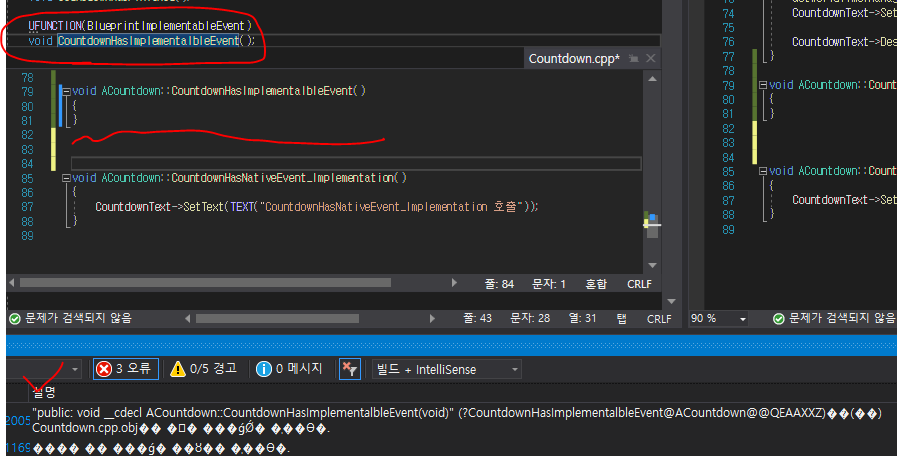Collapse the CountdownHasImplementalbleEvent function on line 79
Viewport: 897px width, 456px height.
(66, 91)
